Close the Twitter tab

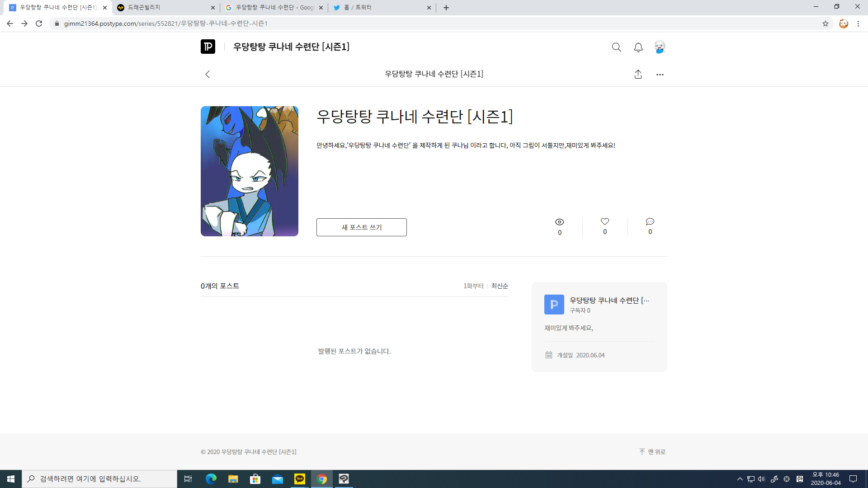429,8
